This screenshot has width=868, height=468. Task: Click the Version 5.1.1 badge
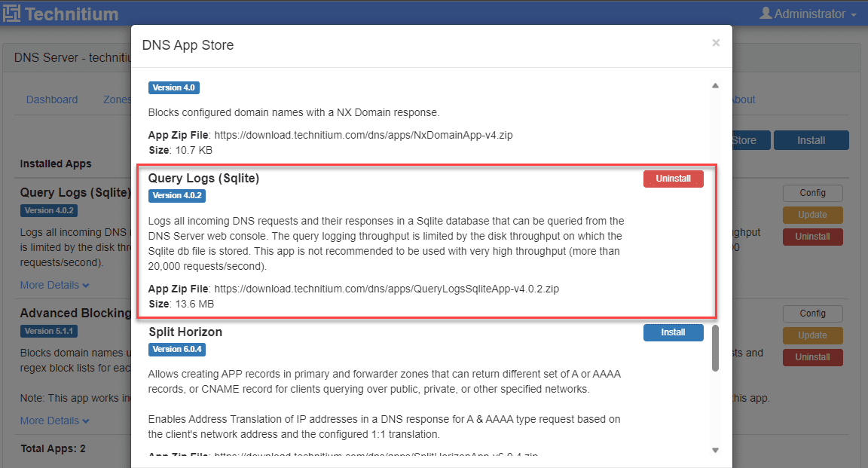[x=49, y=331]
